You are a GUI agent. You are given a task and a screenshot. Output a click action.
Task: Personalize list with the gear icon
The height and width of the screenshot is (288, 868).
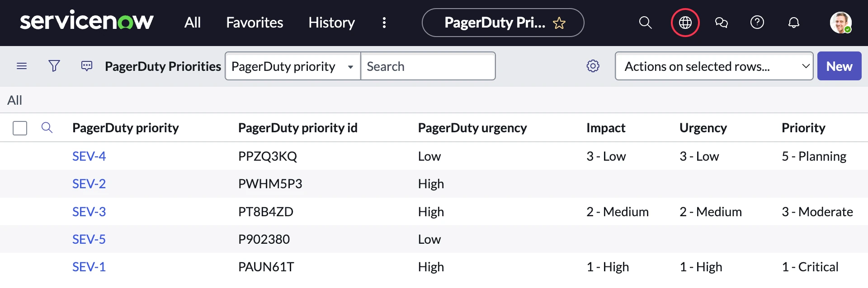click(593, 66)
